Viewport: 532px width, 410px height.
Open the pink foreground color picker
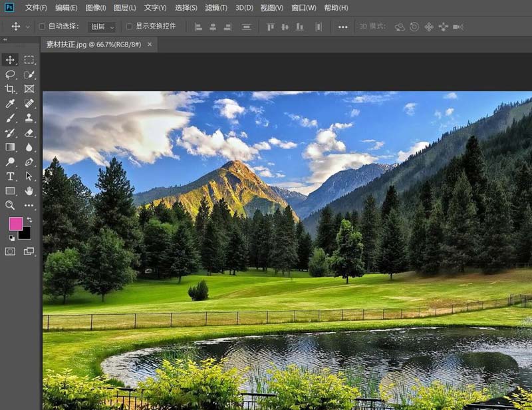click(15, 224)
